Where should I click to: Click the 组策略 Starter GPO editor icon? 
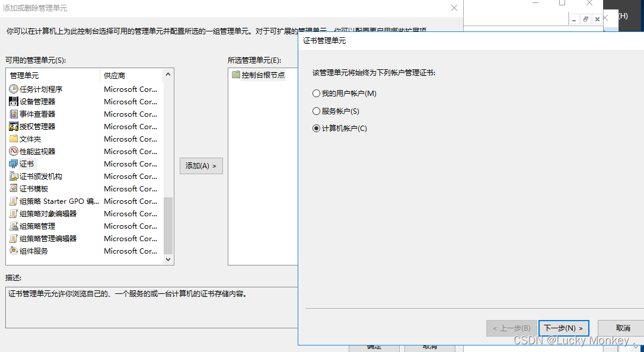(x=14, y=201)
